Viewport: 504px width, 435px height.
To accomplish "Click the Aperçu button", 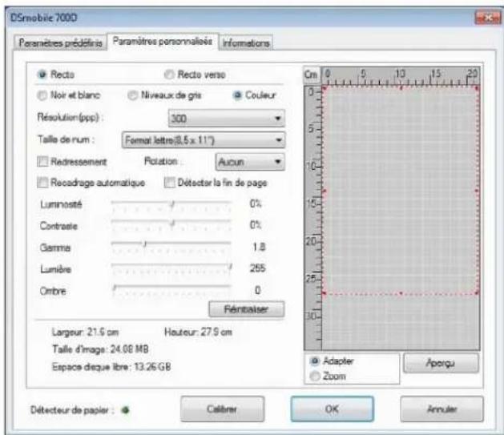I will (441, 363).
